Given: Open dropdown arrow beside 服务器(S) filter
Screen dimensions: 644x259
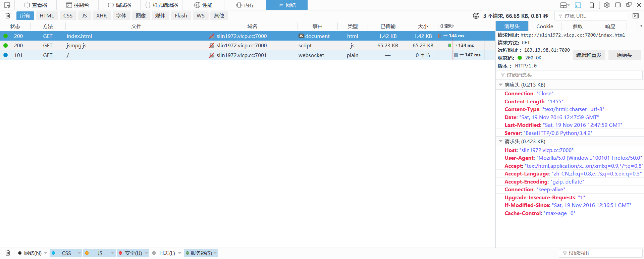Looking at the screenshot, I should click(x=215, y=253).
